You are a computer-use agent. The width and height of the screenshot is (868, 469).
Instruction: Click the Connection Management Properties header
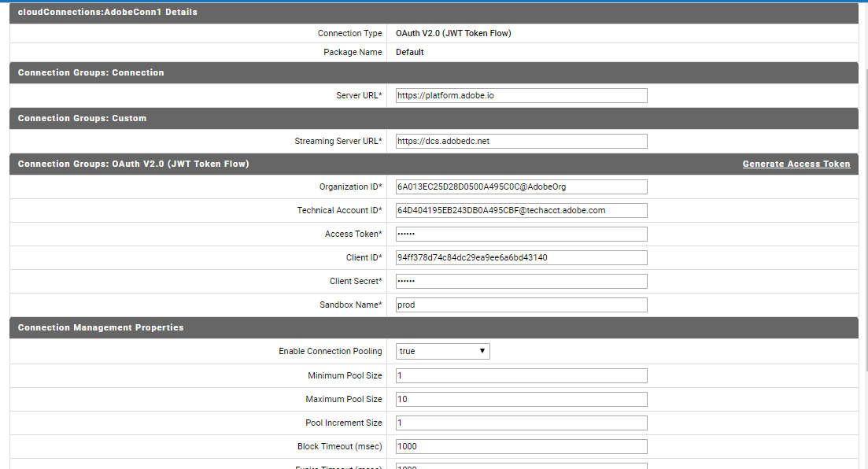[x=434, y=328]
